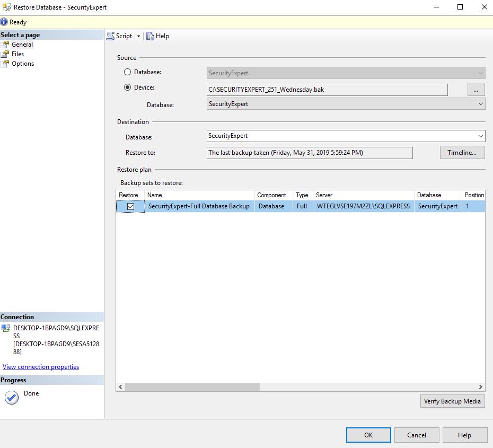The width and height of the screenshot is (493, 448).
Task: Select 'SecurityExpert-Full Database Backup' cell
Action: (199, 207)
